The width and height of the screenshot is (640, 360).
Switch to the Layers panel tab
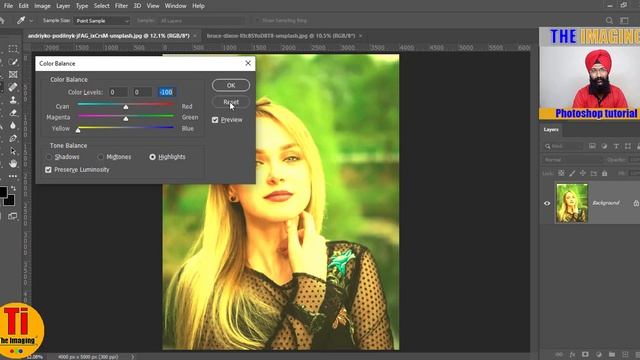point(551,129)
